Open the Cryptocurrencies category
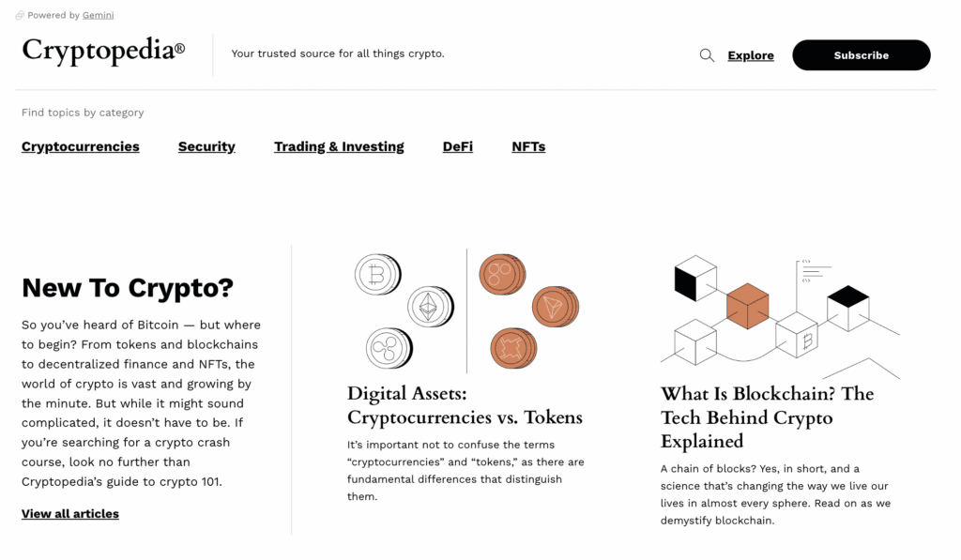961x560 pixels. [x=81, y=146]
